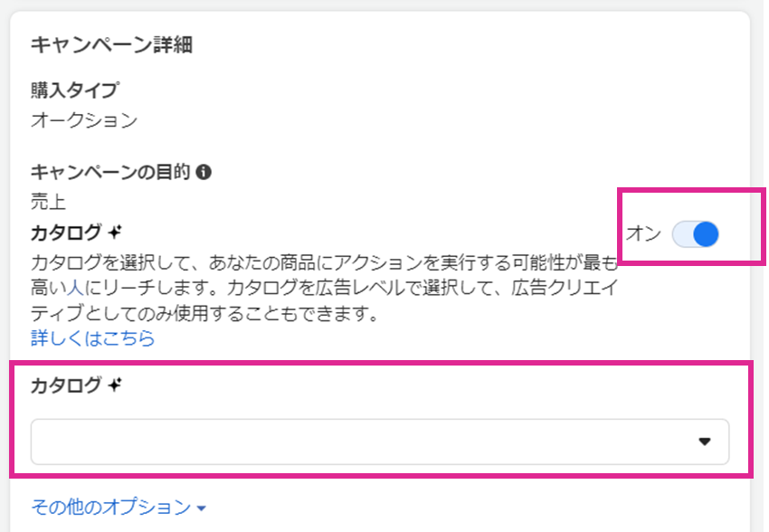The width and height of the screenshot is (769, 532).
Task: Click the オン label beside the switch
Action: [x=643, y=233]
